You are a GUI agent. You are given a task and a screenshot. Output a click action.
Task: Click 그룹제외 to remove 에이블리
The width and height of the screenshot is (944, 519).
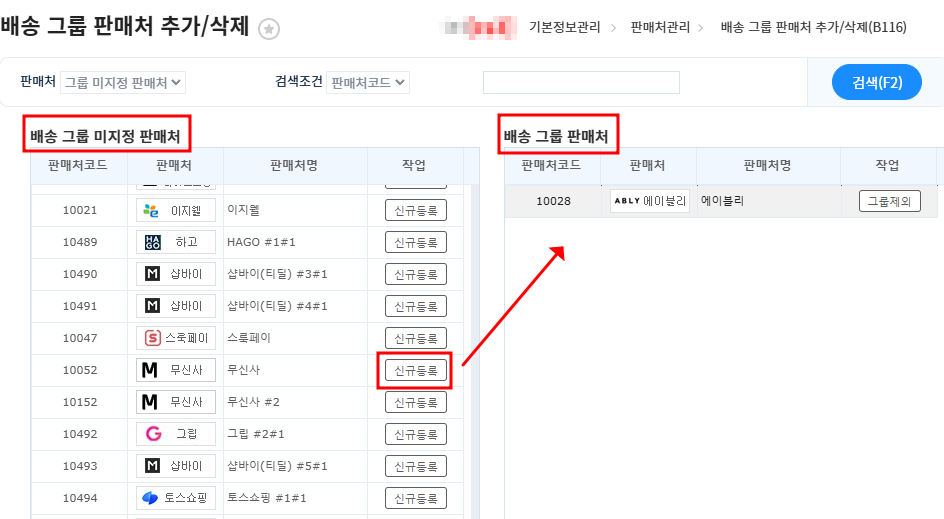[889, 201]
